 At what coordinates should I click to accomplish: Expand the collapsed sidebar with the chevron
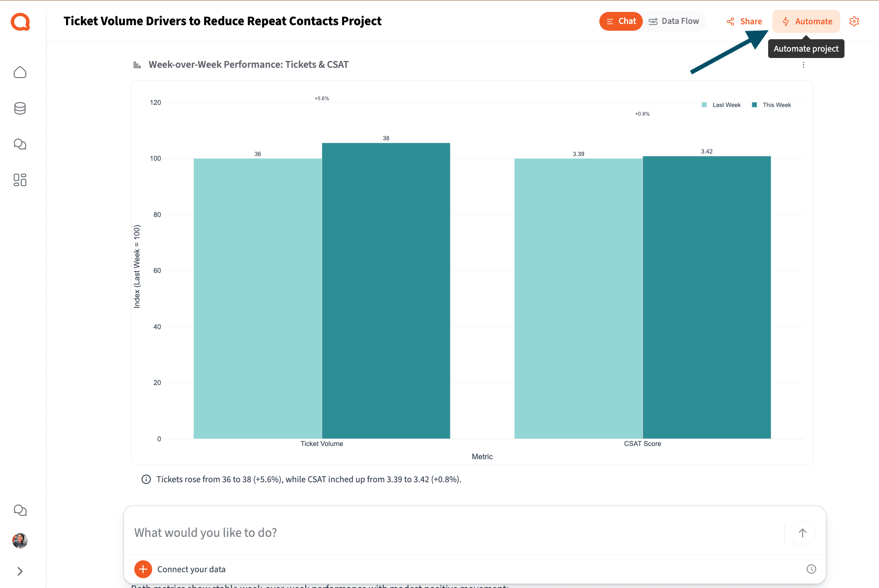(20, 571)
